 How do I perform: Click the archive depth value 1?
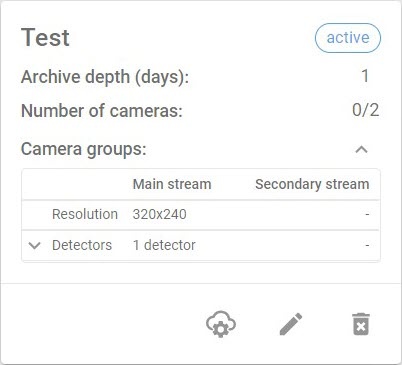(x=365, y=76)
